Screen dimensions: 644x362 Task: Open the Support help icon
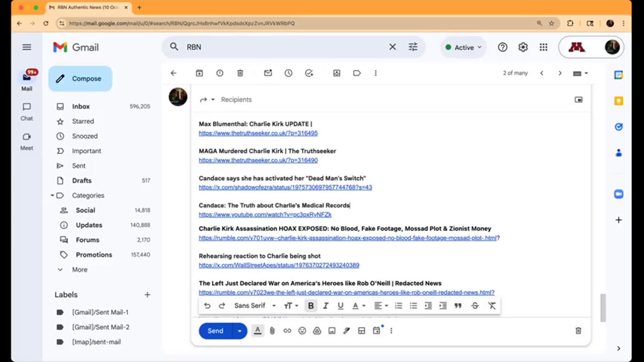tap(503, 47)
